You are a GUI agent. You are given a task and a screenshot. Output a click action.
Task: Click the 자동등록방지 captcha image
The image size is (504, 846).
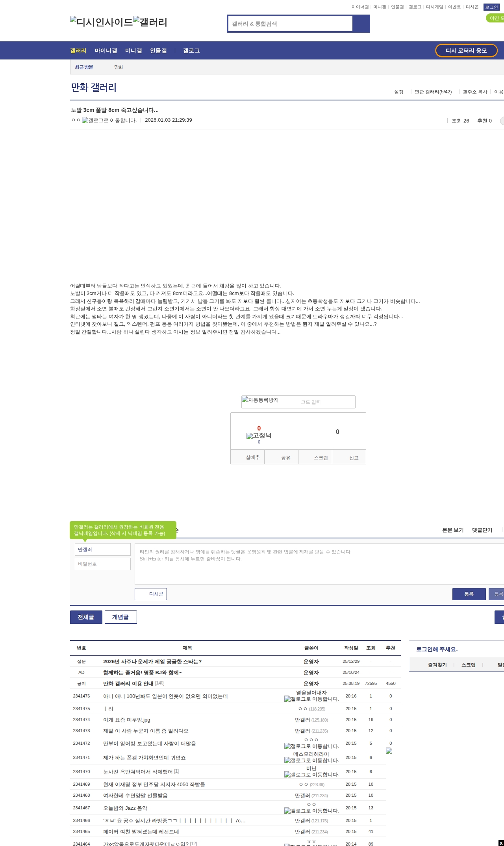(260, 400)
